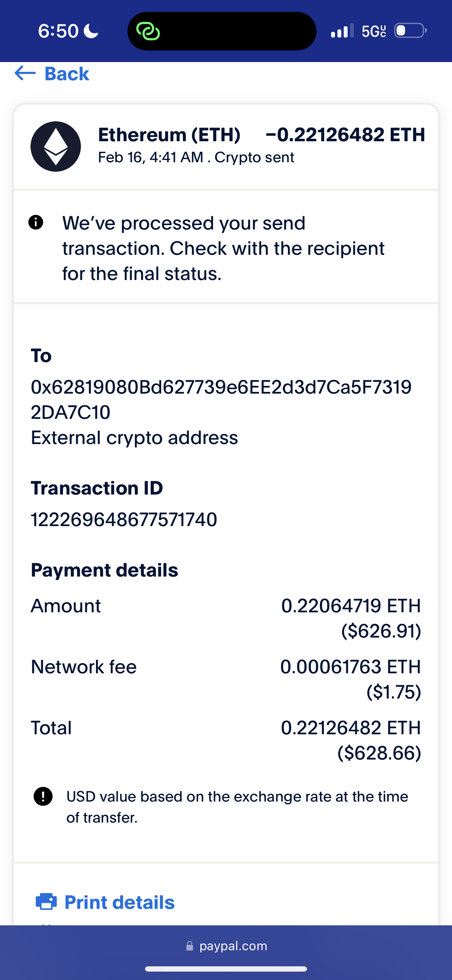Select the Transaction ID number
This screenshot has height=980, width=452.
coord(124,519)
